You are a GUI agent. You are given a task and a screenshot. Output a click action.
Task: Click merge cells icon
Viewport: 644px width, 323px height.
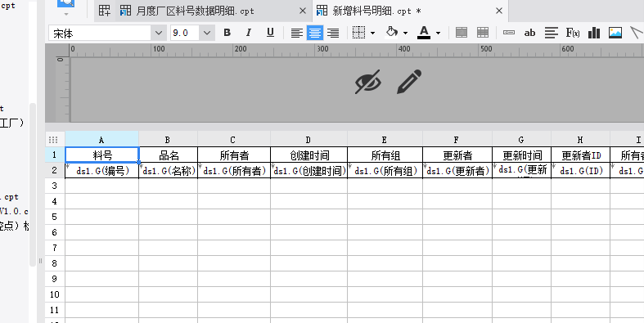coord(462,33)
